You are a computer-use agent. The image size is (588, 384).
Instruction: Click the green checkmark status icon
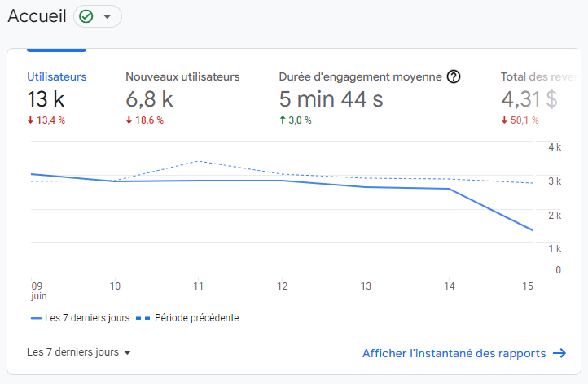pyautogui.click(x=86, y=16)
